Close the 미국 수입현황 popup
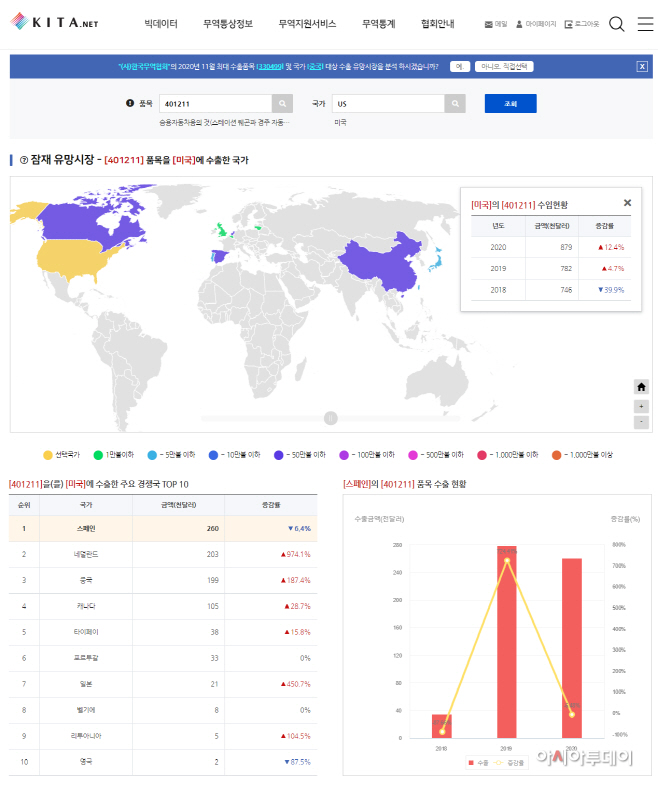 [627, 203]
